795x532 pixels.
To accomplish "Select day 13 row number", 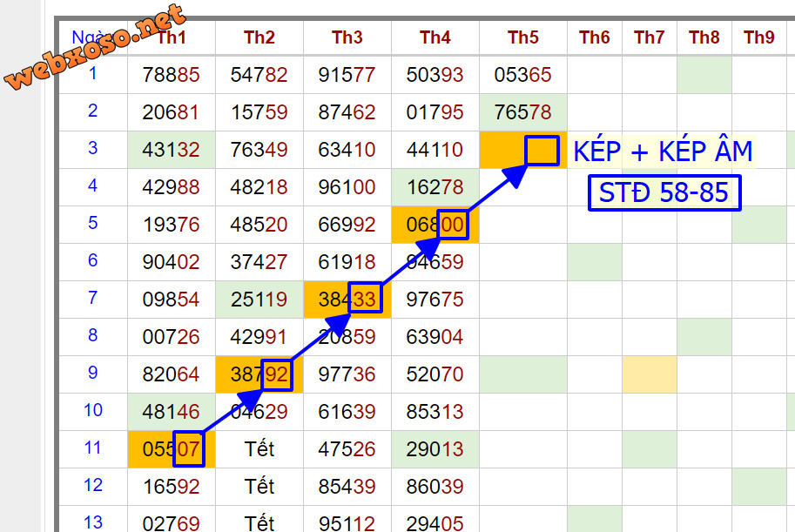I will coord(93,522).
